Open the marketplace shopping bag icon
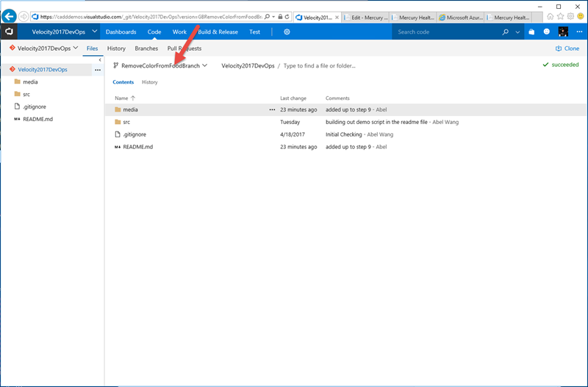Image resolution: width=588 pixels, height=387 pixels. coord(531,32)
